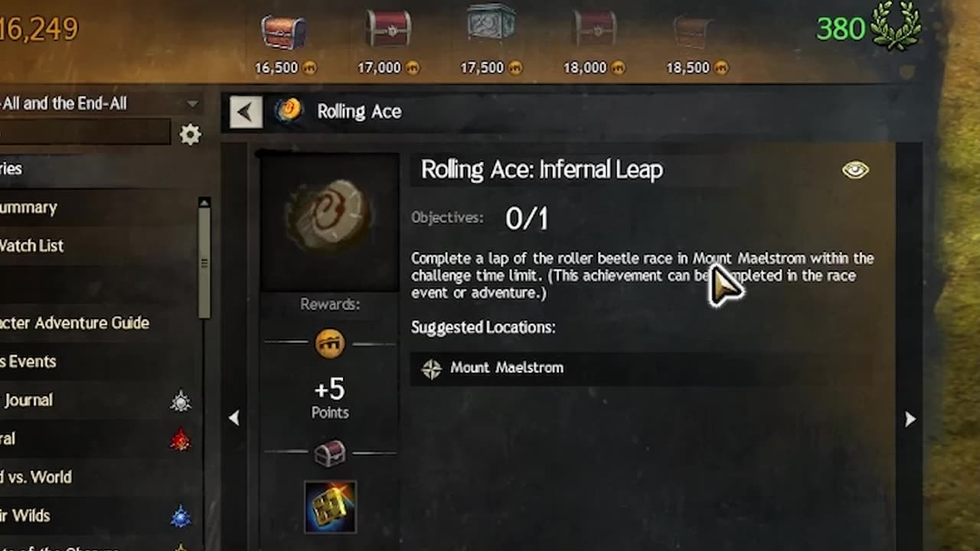The image size is (980, 551).
Task: Click the back arrow beside Rolling Ace
Action: [246, 112]
